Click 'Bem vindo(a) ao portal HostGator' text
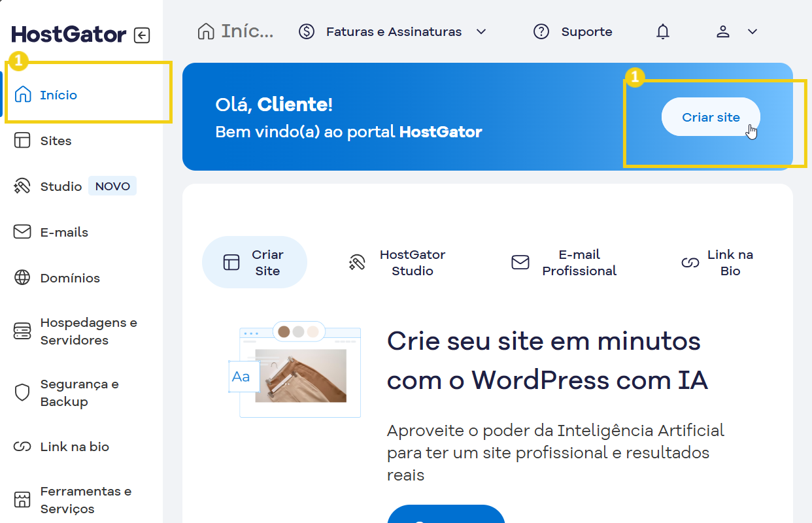 (x=348, y=132)
